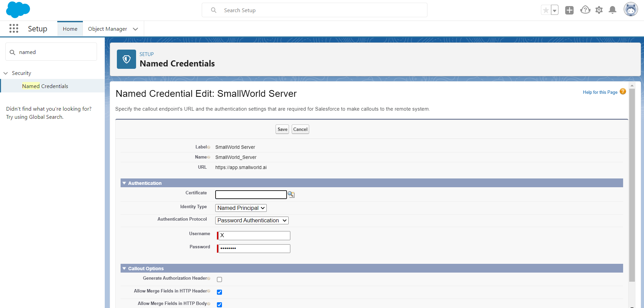
Task: Collapse the Security section in sidebar
Action: [6, 73]
